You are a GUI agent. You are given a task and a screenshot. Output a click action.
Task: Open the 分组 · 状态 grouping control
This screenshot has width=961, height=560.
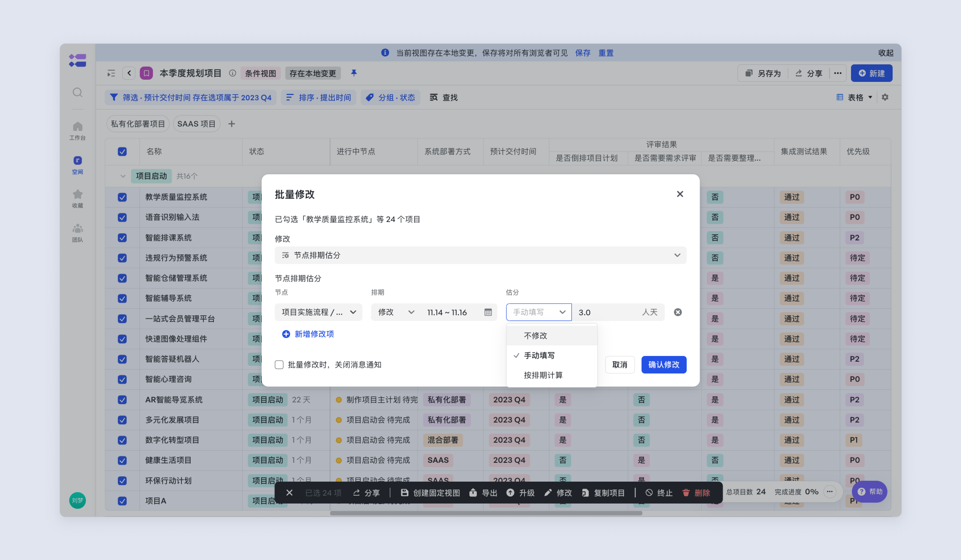point(390,97)
